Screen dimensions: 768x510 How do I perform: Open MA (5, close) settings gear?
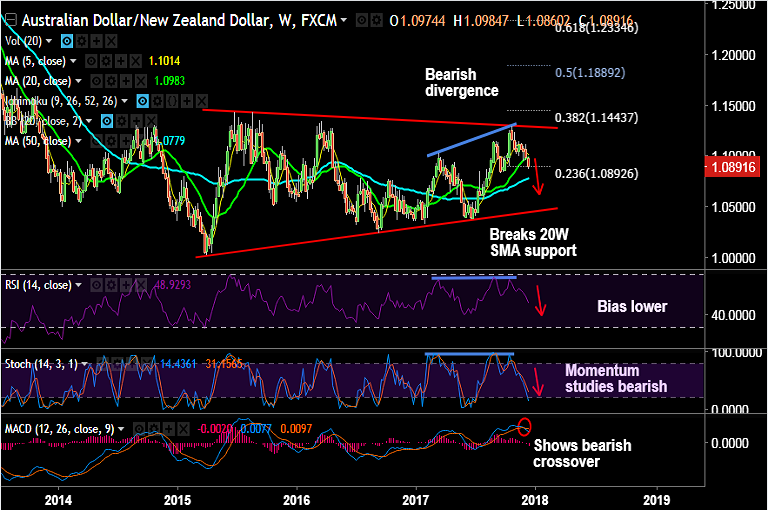[x=106, y=61]
